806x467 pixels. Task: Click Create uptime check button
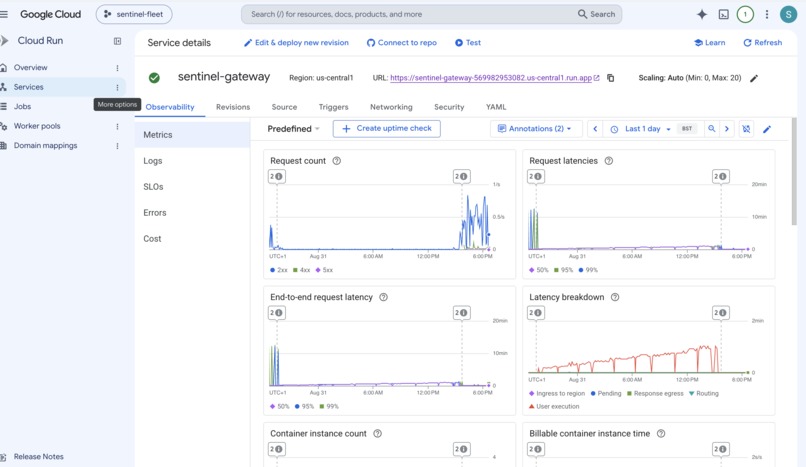click(387, 129)
